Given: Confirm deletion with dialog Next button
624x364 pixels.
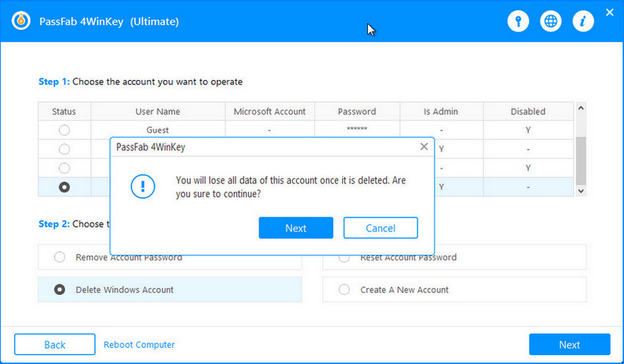Looking at the screenshot, I should [296, 228].
